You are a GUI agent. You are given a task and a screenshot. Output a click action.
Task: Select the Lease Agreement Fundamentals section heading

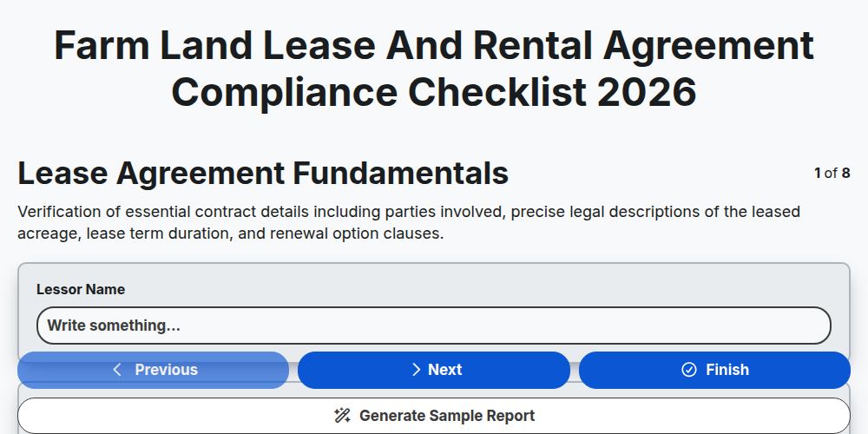pos(263,174)
